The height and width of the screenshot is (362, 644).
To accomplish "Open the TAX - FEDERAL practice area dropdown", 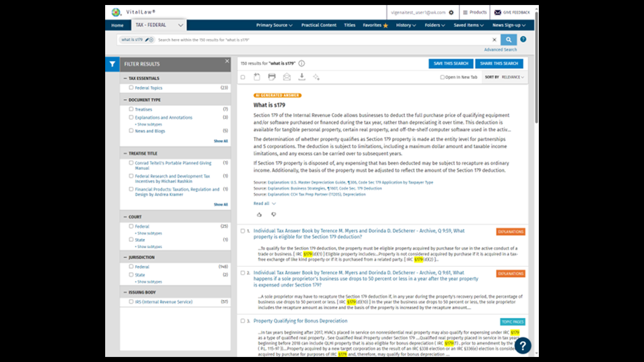I will tap(156, 24).
